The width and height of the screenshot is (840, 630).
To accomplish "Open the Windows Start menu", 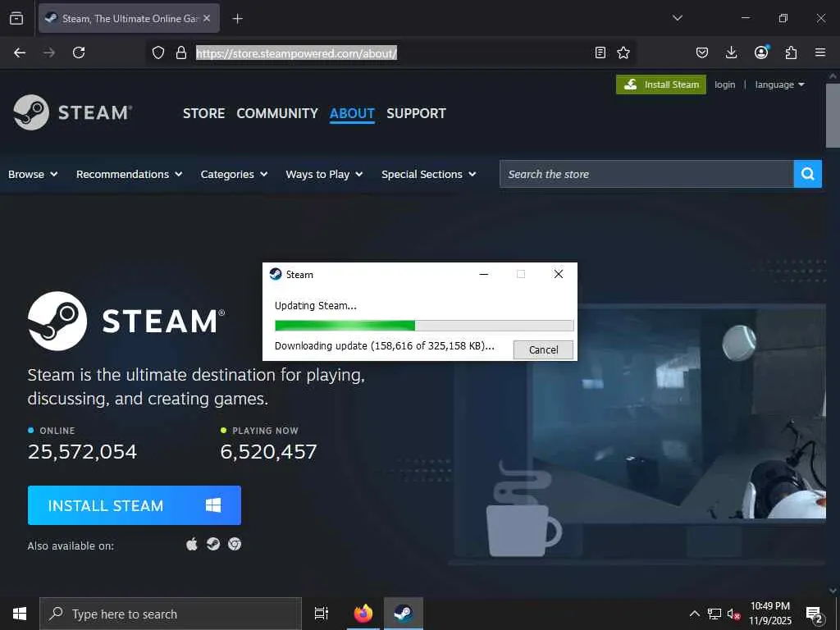I will (20, 614).
